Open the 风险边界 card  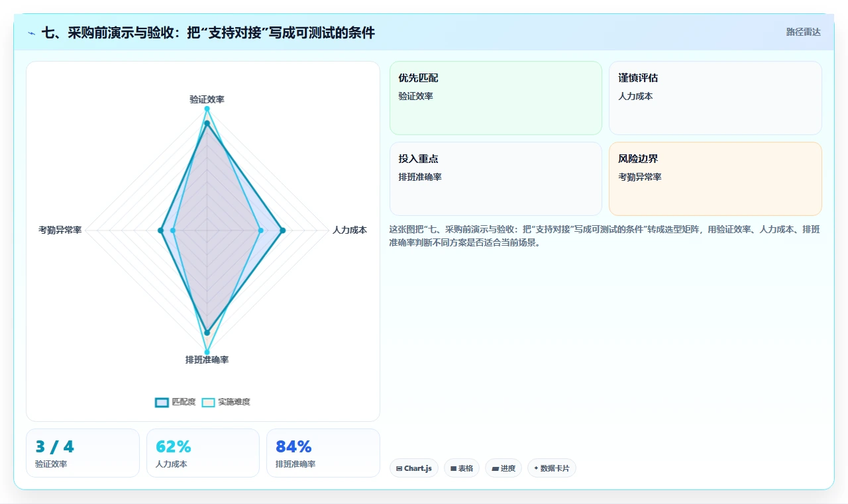715,179
